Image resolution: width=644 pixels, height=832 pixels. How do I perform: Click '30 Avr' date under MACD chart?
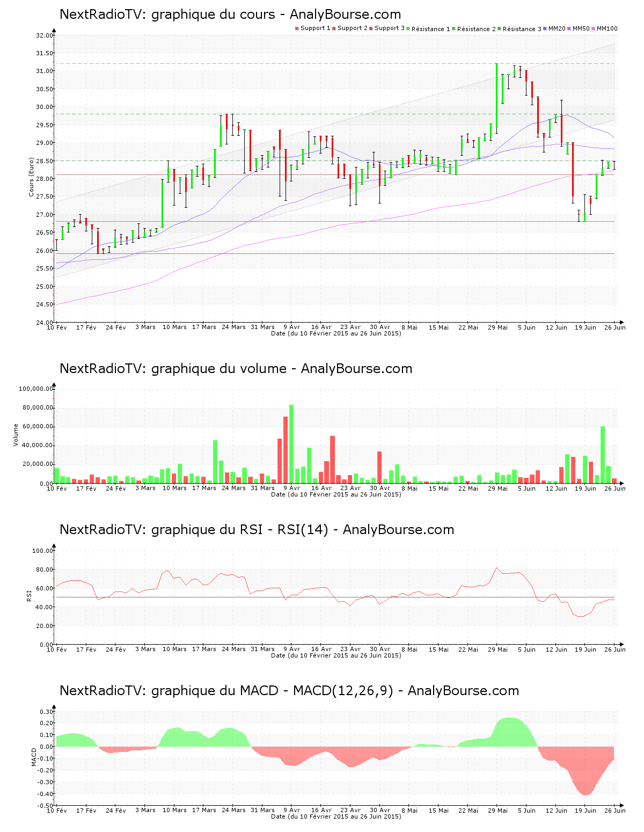[x=380, y=810]
